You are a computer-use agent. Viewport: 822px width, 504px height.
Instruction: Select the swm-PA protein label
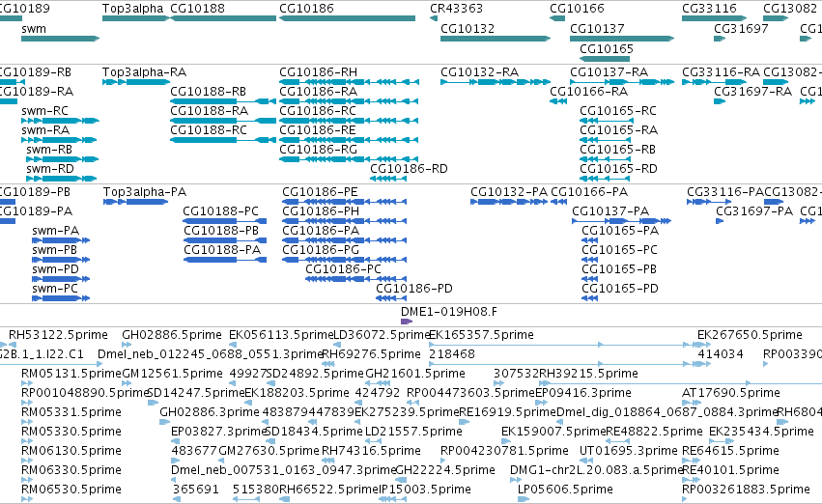click(x=56, y=231)
